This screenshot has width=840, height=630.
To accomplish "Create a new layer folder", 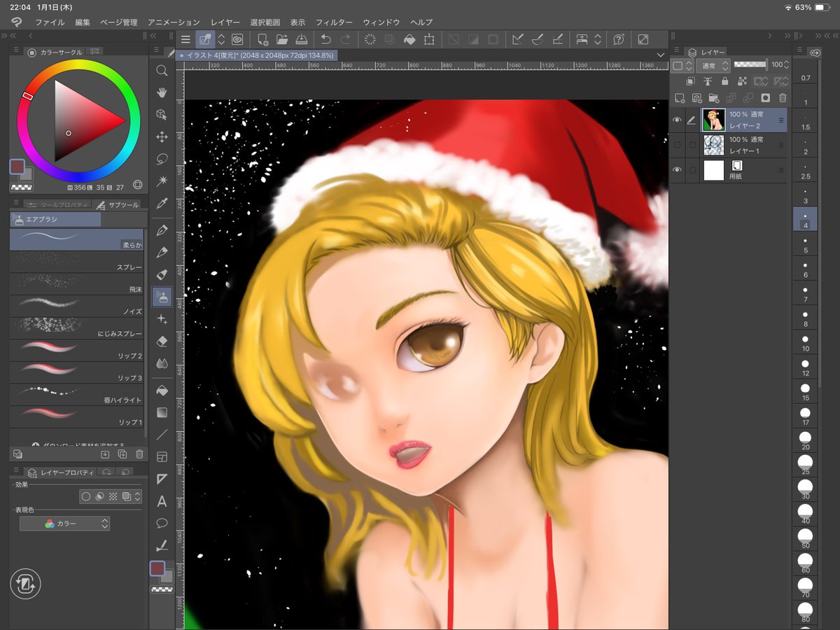I will point(713,98).
